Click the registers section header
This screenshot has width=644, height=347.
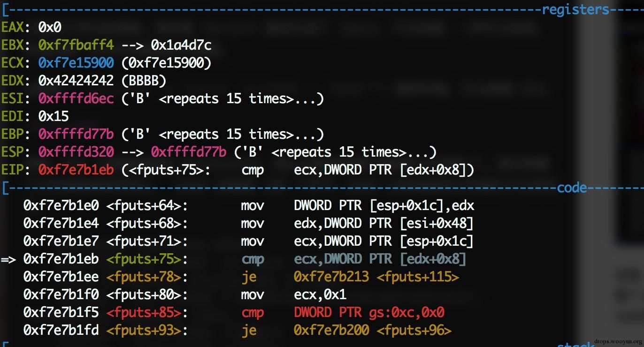[x=575, y=9]
